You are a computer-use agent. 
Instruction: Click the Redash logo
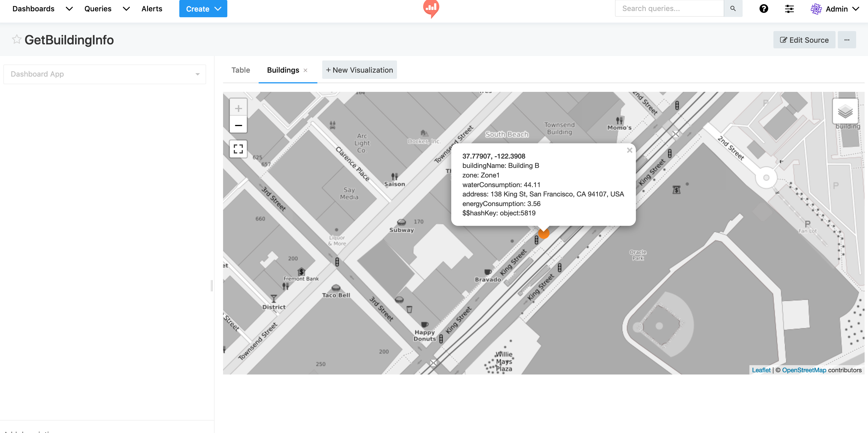(x=431, y=9)
